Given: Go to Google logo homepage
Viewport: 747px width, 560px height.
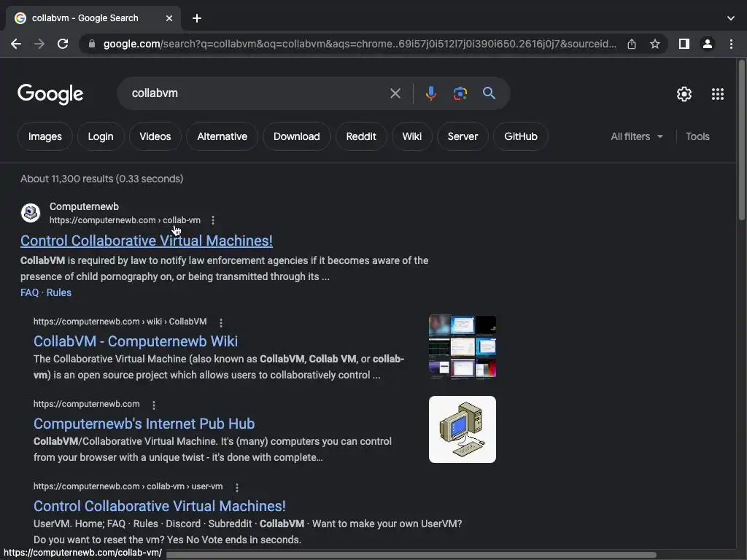Looking at the screenshot, I should point(50,94).
